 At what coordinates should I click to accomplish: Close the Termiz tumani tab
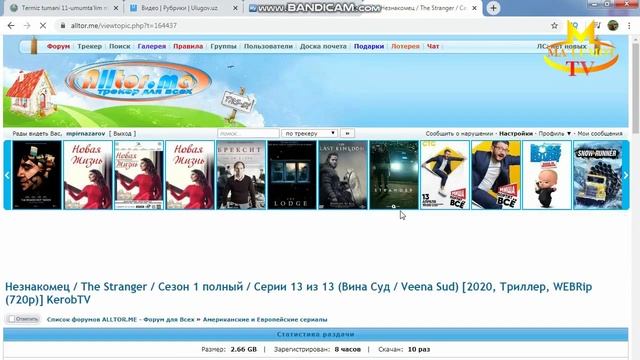point(116,8)
